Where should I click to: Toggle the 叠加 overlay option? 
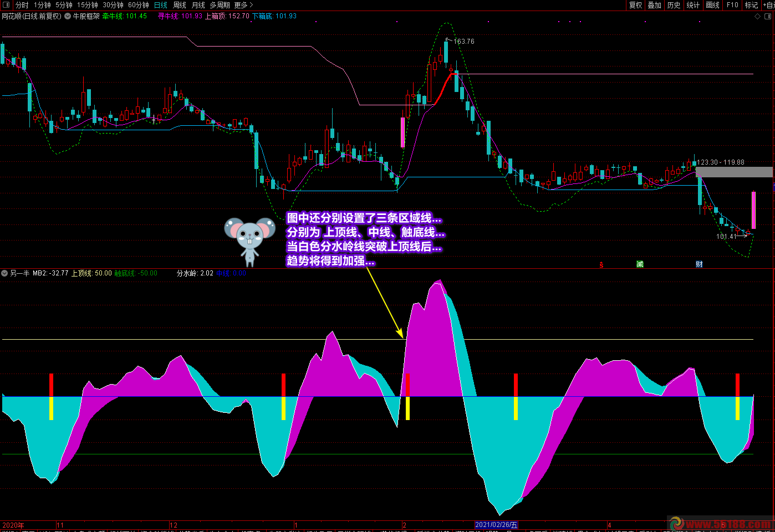tap(654, 5)
